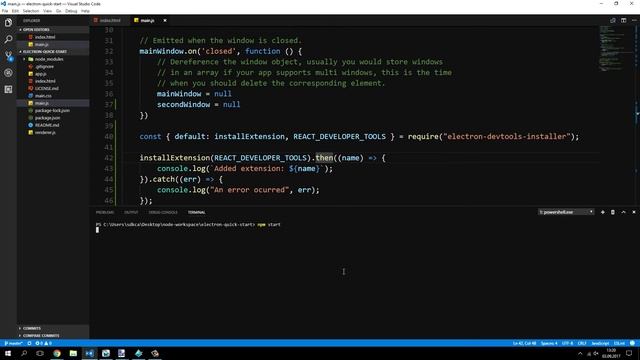
Task: Click the feedback smiley in status bar
Action: (x=632, y=343)
